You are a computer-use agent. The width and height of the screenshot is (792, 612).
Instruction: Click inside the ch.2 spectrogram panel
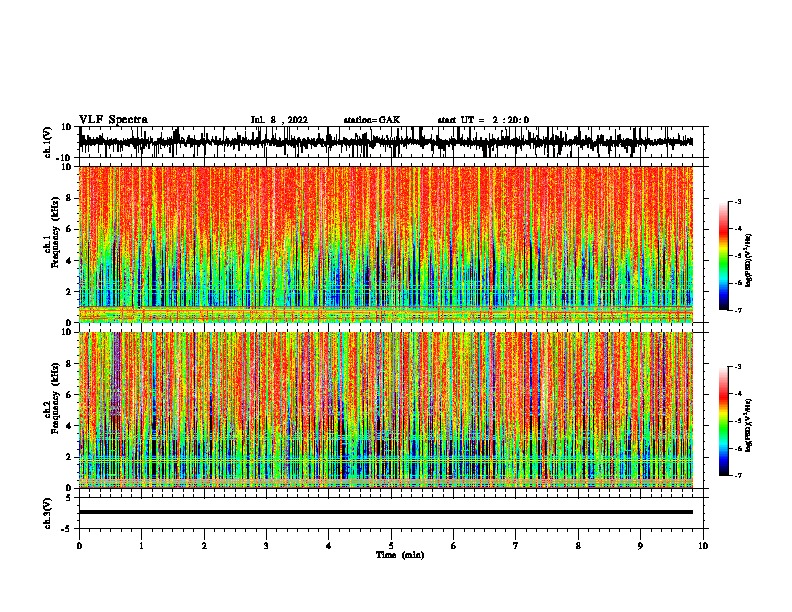386,410
